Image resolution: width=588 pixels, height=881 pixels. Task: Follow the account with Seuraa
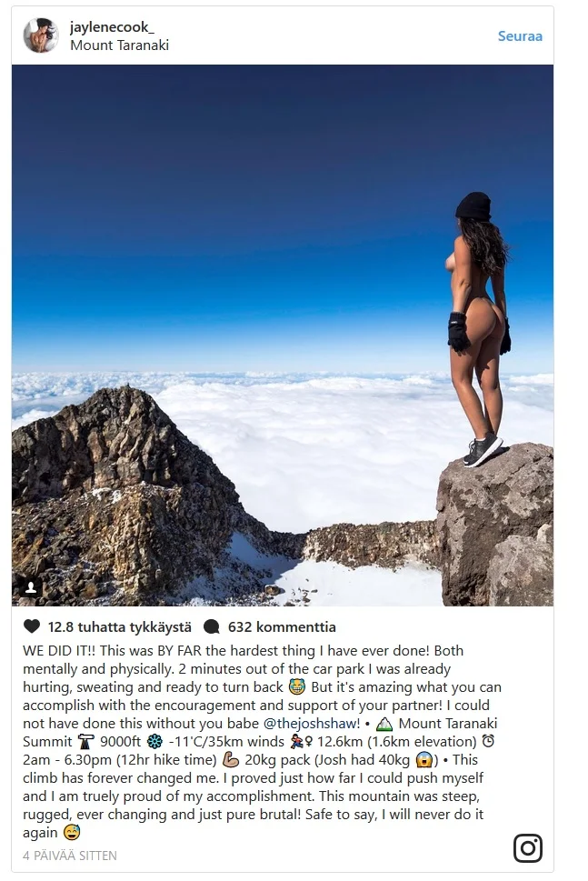520,36
